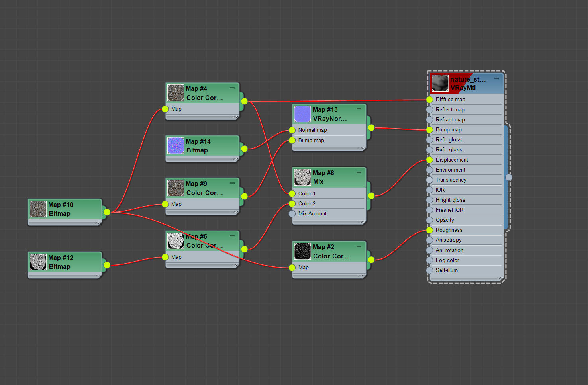Click the VRayMtl material sphere preview
The image size is (588, 385).
(440, 83)
